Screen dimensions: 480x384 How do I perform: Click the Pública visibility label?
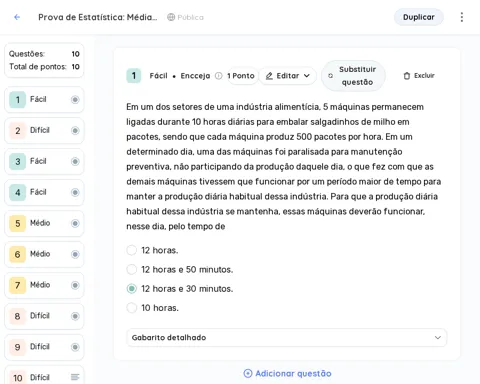point(190,17)
